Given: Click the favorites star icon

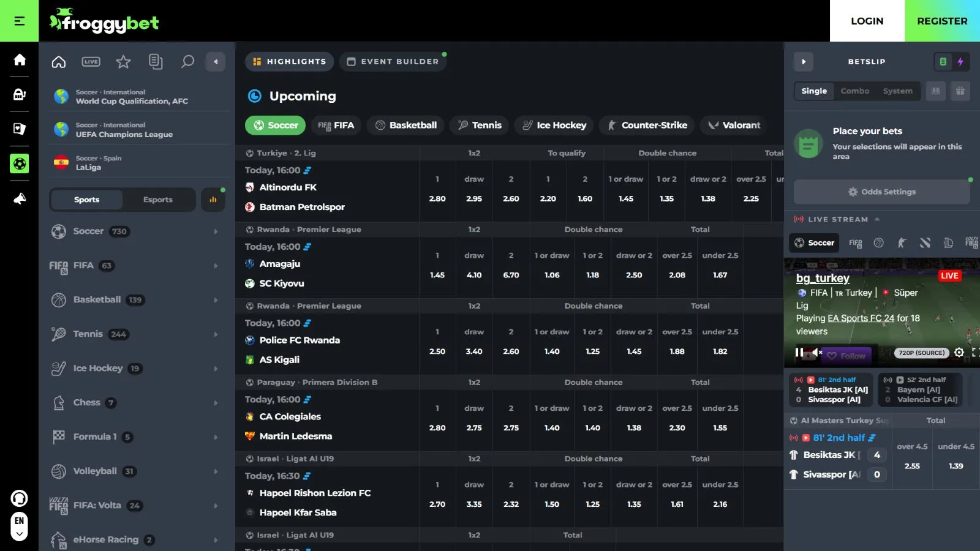Looking at the screenshot, I should [x=123, y=62].
